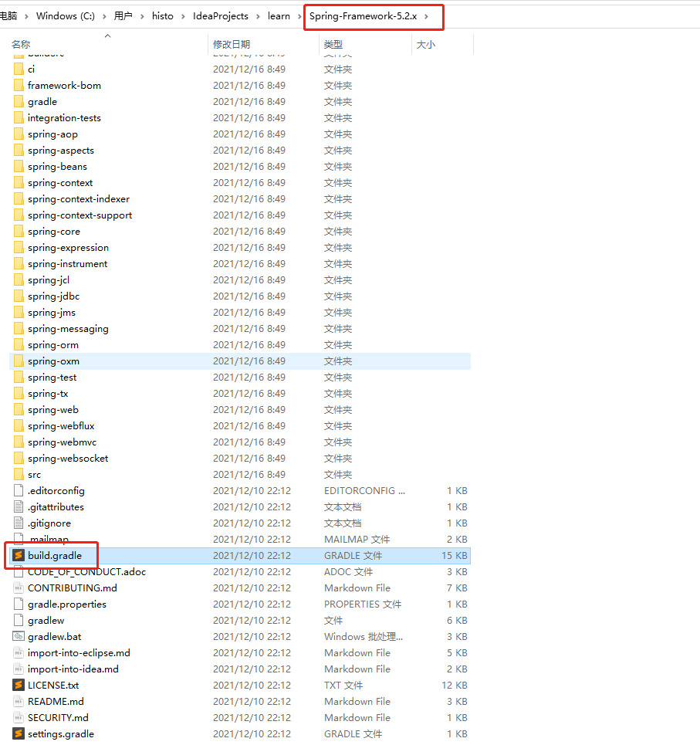
Task: Sort files by the 名称 column header
Action: click(21, 44)
